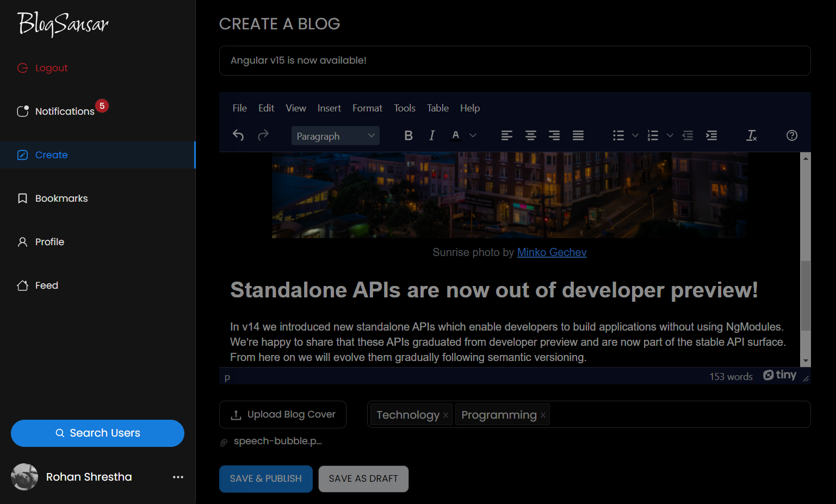Toggle italic formatting

point(432,135)
